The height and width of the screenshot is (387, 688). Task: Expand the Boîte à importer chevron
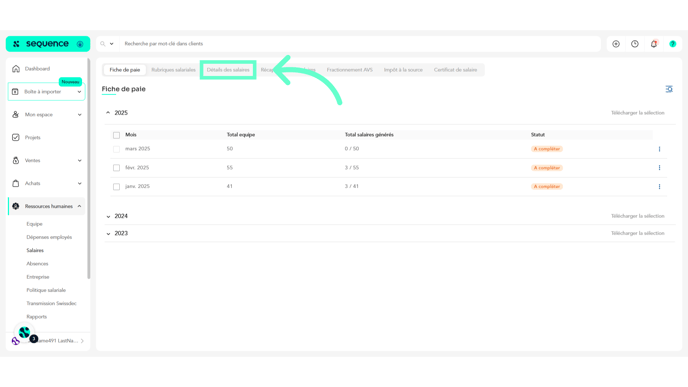click(79, 92)
